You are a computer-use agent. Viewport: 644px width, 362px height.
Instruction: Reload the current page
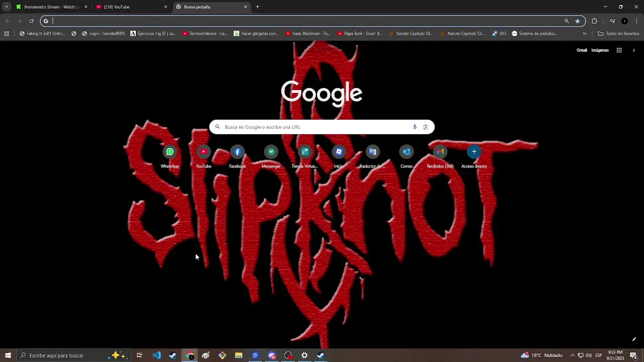pyautogui.click(x=31, y=21)
